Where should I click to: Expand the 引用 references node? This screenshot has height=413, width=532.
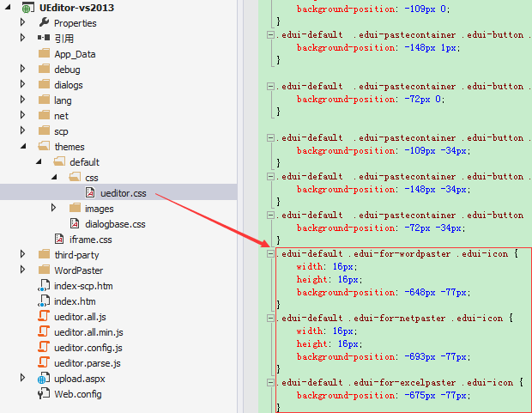click(x=22, y=38)
